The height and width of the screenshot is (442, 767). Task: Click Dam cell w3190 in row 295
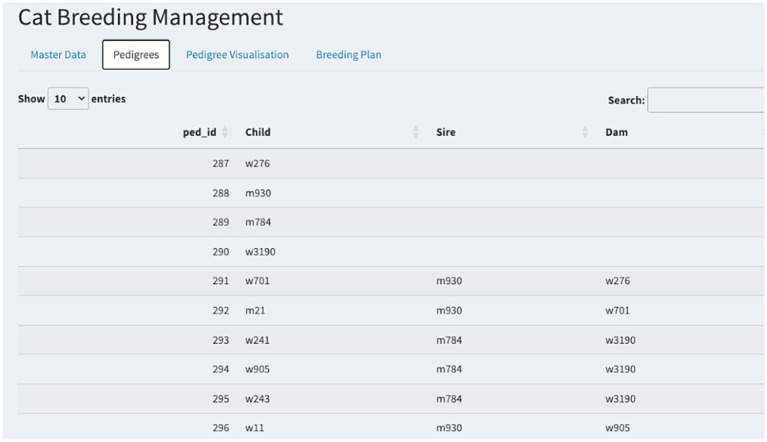[620, 399]
